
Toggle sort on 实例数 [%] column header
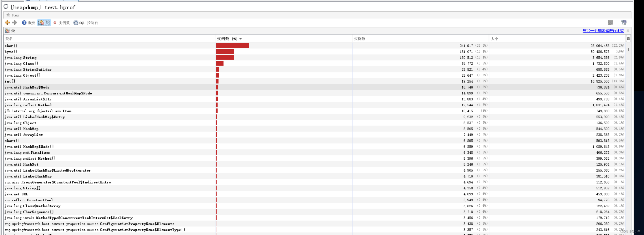[x=284, y=39]
